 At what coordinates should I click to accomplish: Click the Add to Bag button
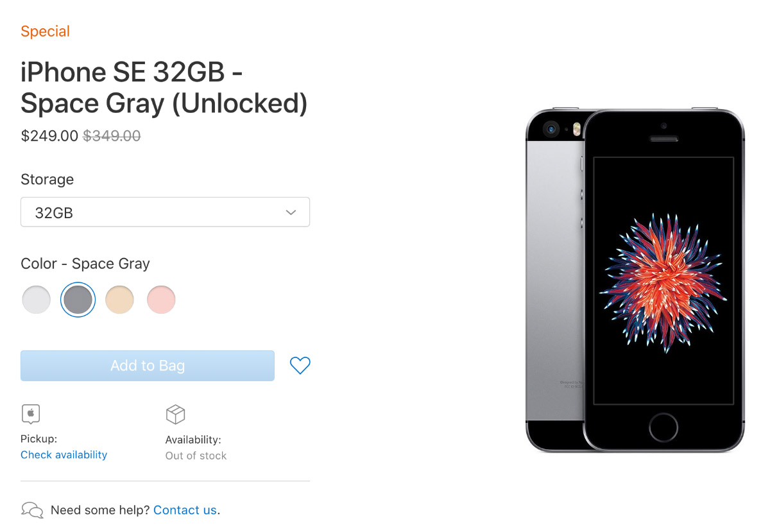148,366
